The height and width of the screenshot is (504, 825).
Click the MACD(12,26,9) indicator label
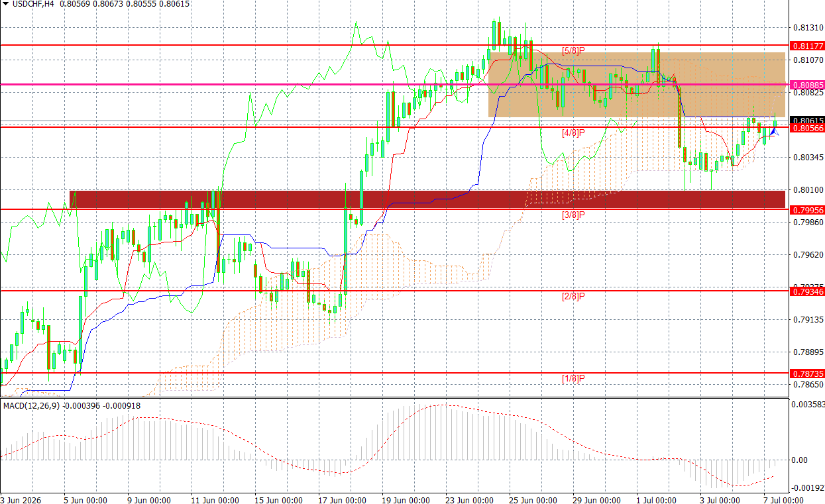pyautogui.click(x=30, y=405)
